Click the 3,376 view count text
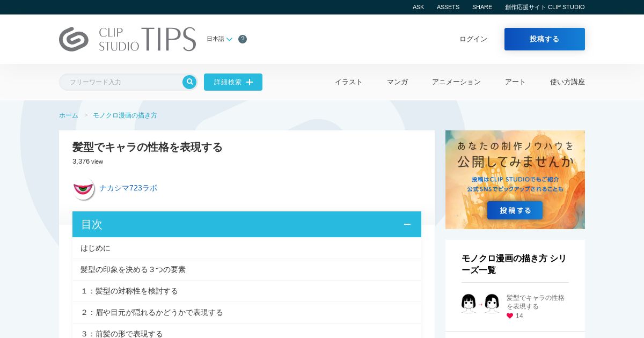 [x=87, y=161]
